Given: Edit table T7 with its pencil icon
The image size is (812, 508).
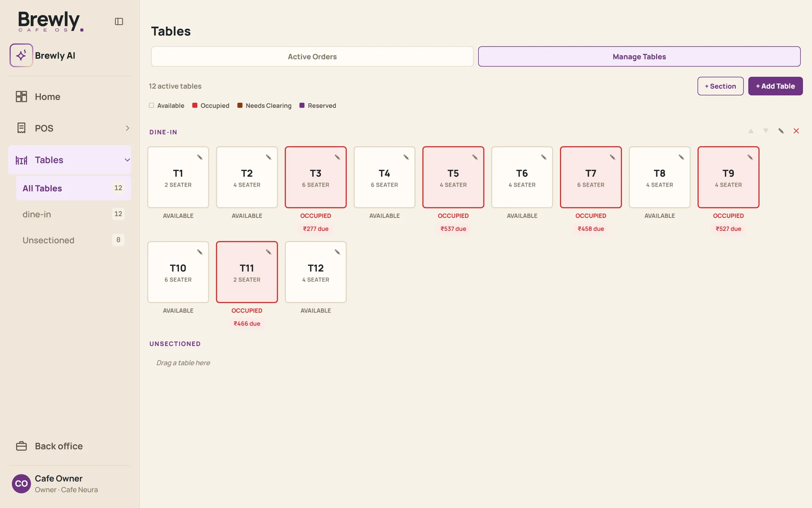Looking at the screenshot, I should 612,157.
